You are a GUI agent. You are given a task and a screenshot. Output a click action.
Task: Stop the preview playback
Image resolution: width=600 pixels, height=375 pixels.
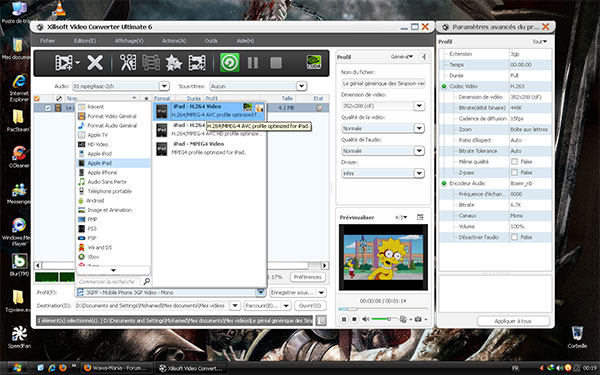(x=354, y=319)
